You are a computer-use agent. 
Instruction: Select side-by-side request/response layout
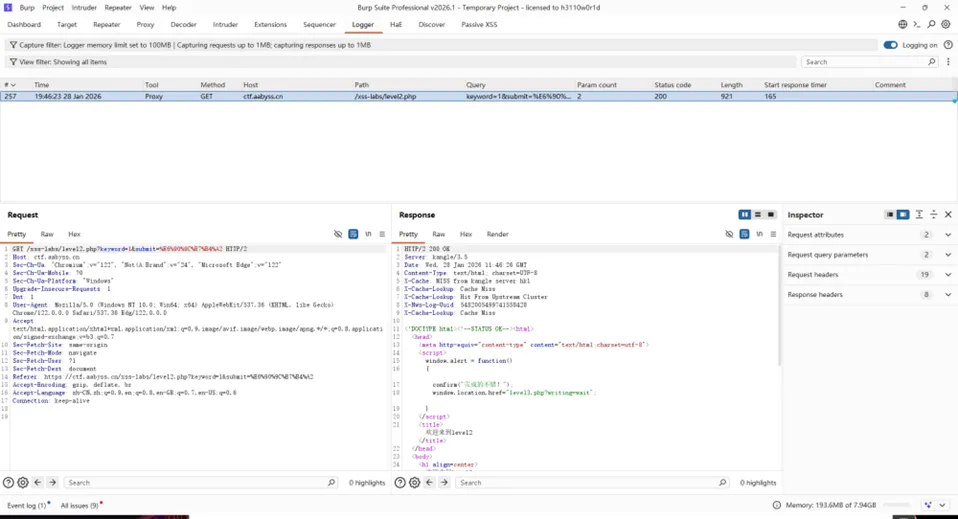(744, 215)
